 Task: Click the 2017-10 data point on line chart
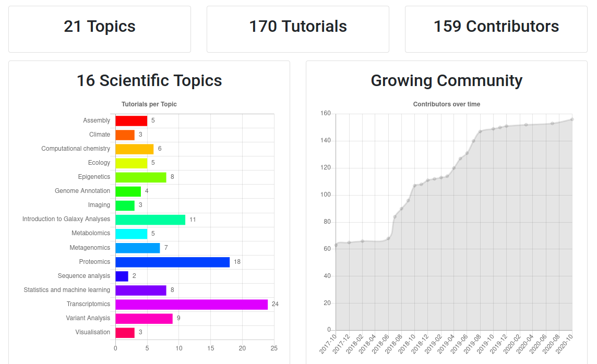[x=336, y=245]
